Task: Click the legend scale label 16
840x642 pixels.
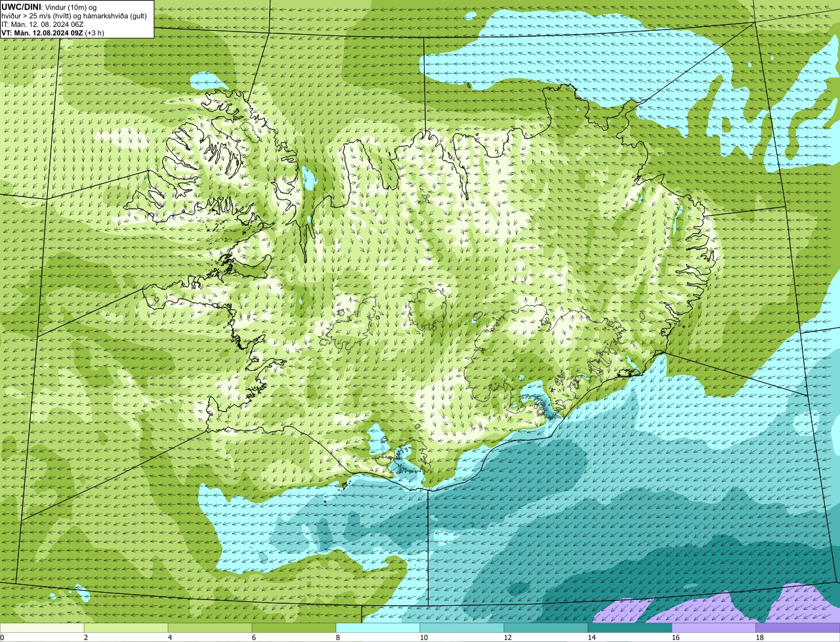Action: 676,637
